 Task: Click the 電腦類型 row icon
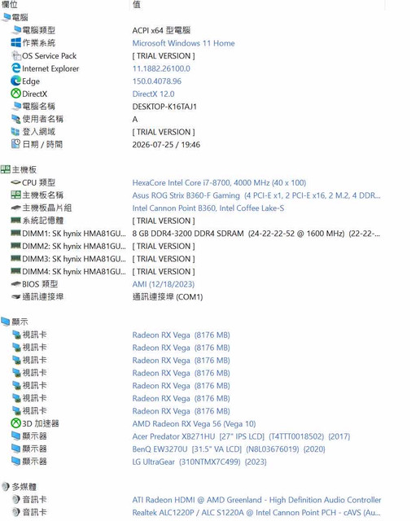click(16, 30)
